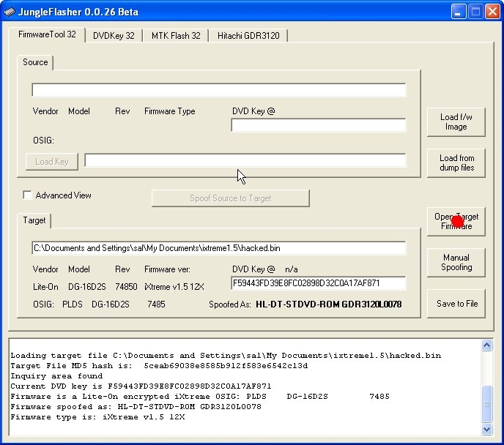This screenshot has height=445, width=504.
Task: Enable the Advanced View checkbox
Action: tap(27, 195)
